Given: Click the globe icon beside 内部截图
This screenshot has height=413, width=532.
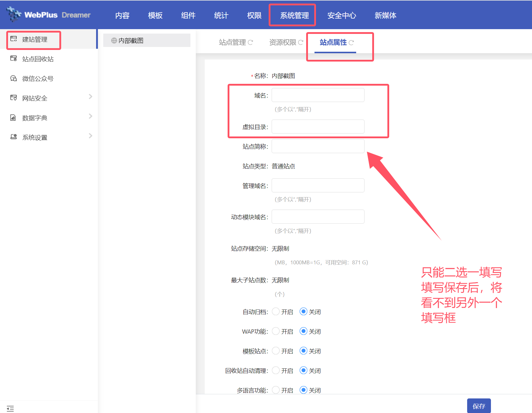Looking at the screenshot, I should tap(114, 40).
